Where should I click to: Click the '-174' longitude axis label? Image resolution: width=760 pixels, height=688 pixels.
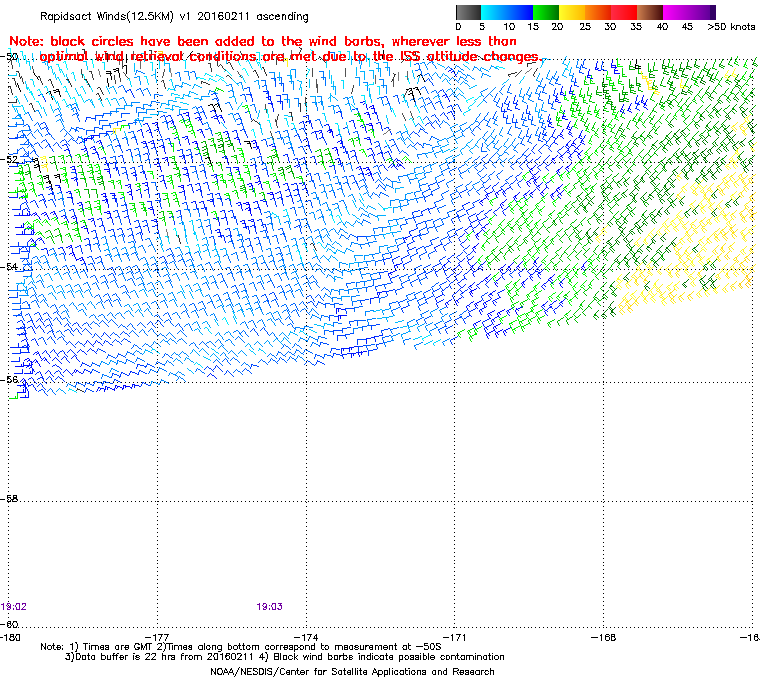coord(306,637)
